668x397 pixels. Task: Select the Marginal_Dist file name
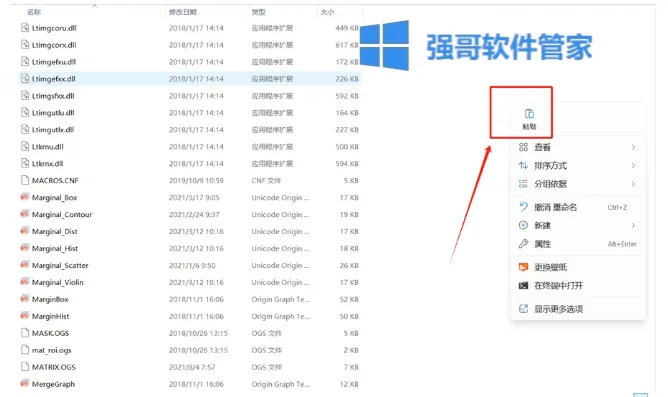tap(55, 231)
